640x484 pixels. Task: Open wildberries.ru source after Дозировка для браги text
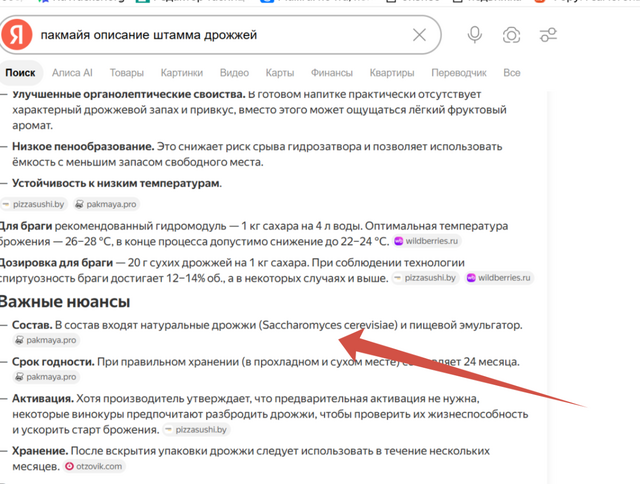[500, 278]
